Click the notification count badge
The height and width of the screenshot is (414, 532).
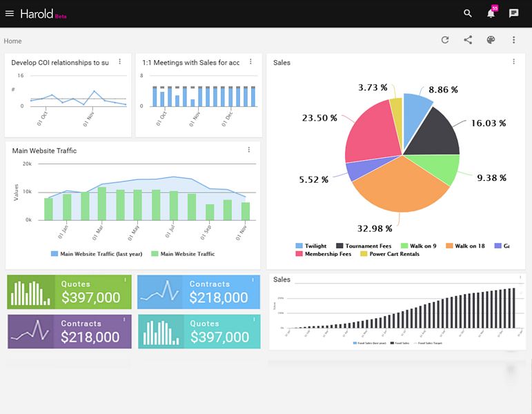click(x=495, y=8)
